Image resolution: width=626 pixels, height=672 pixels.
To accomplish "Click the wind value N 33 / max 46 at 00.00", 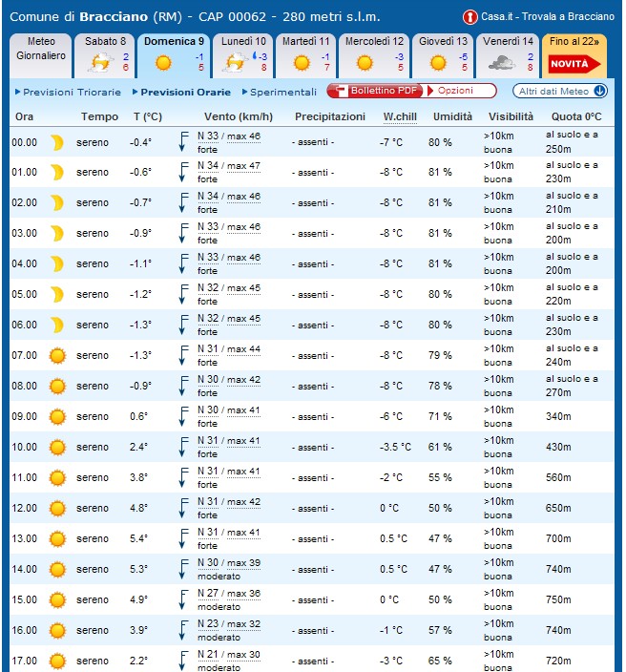I will (x=229, y=136).
